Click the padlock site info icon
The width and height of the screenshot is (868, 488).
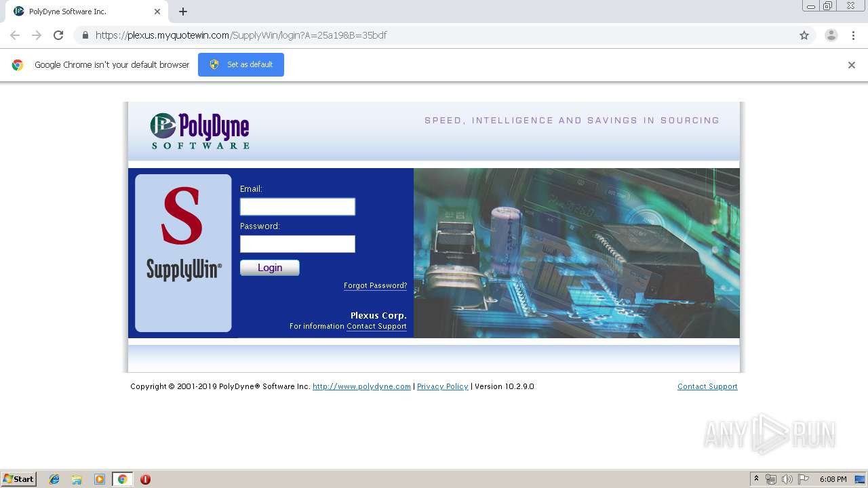pyautogui.click(x=85, y=35)
